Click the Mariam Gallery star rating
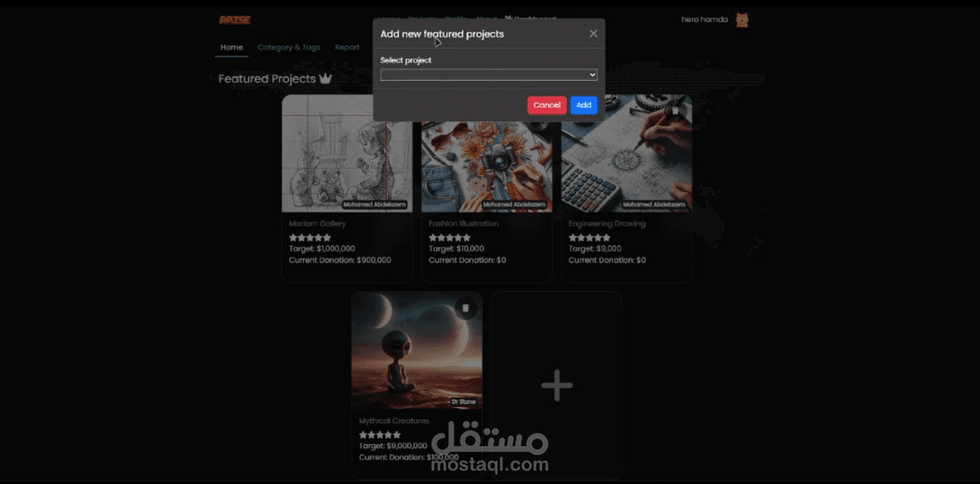This screenshot has width=980, height=484. coord(310,238)
